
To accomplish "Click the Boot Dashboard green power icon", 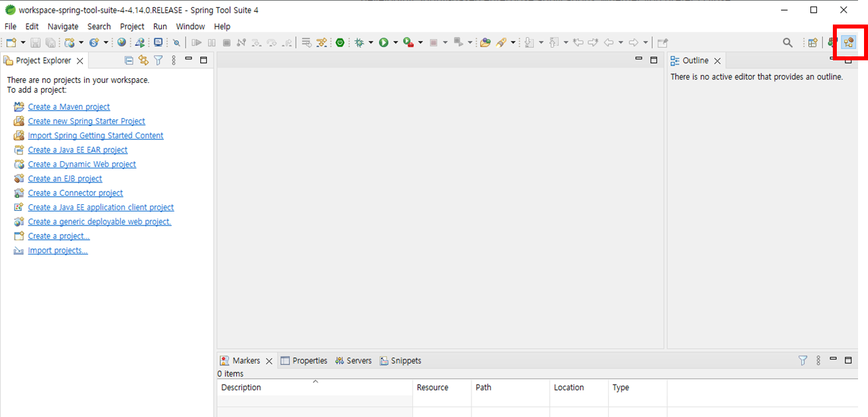I will coord(340,42).
